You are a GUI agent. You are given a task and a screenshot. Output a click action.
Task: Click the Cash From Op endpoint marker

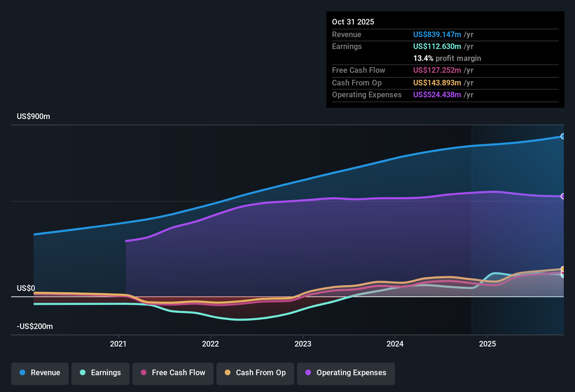[563, 268]
